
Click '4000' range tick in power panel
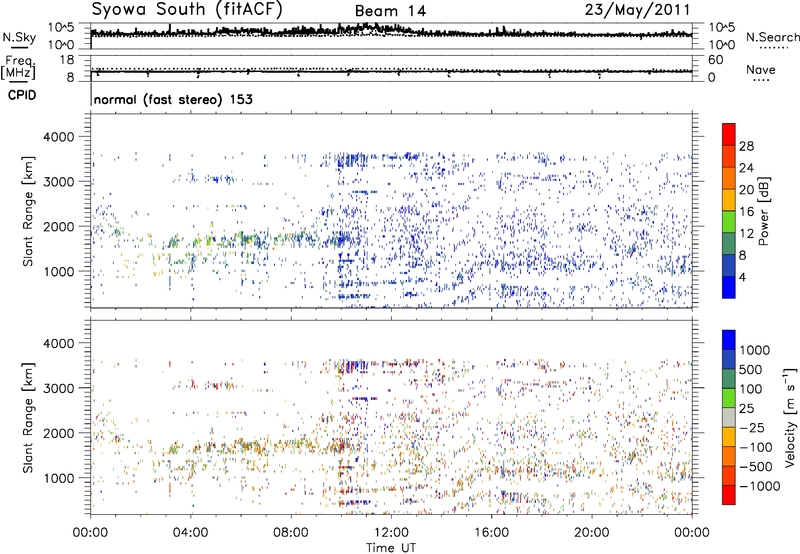pos(58,137)
